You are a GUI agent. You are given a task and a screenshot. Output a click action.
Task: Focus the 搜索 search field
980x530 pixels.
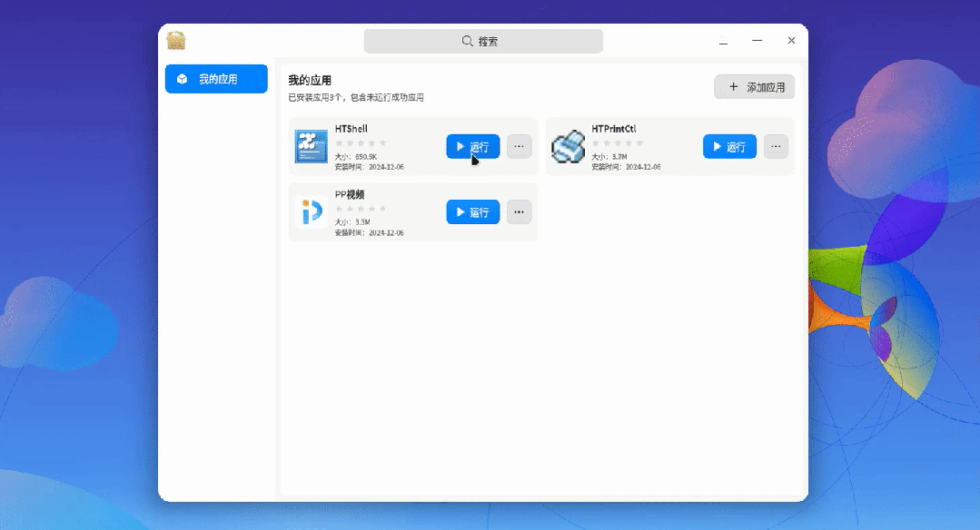483,41
